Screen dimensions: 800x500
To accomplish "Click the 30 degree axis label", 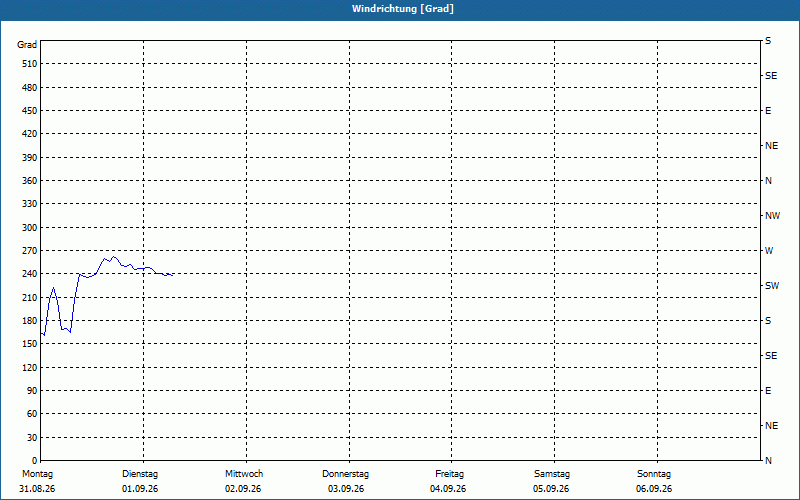I will point(32,438).
